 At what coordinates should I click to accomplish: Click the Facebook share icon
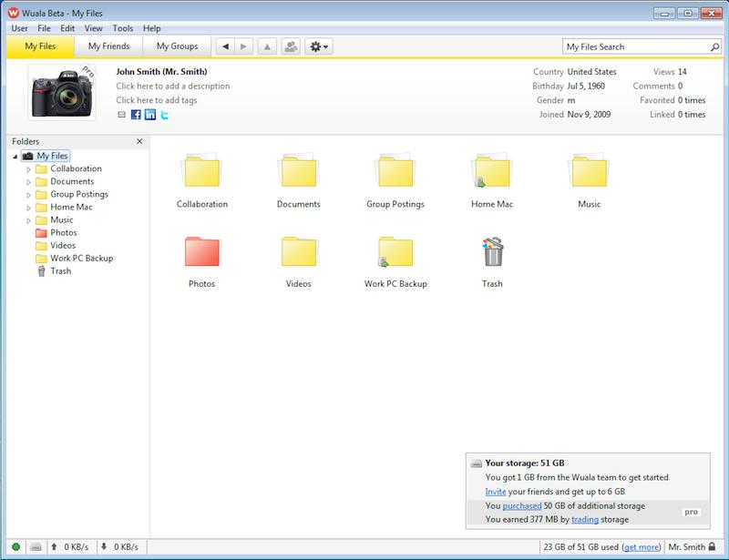pos(136,115)
